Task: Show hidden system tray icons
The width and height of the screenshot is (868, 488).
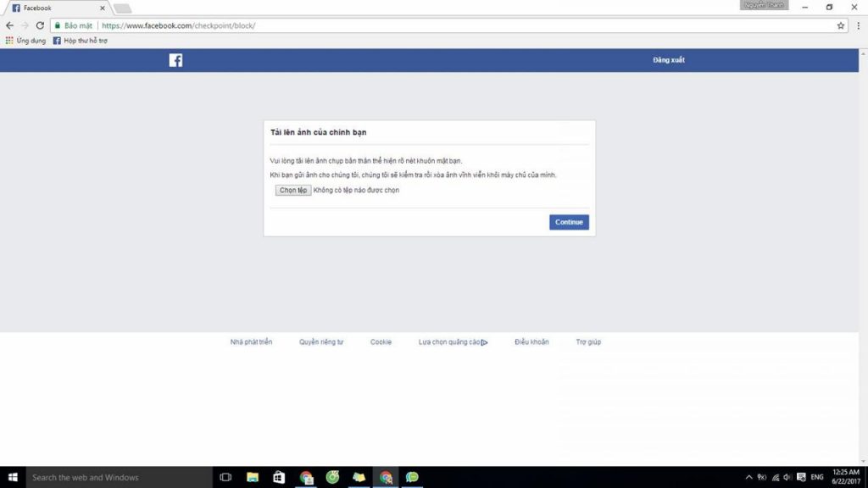Action: point(748,477)
